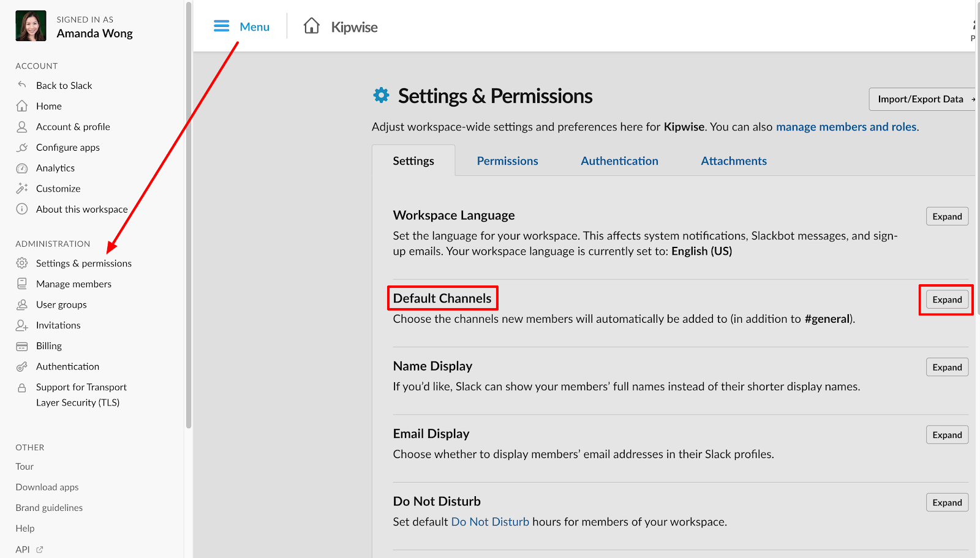Click the About this workspace info icon
Screen dimensions: 980x558
[x=22, y=209]
